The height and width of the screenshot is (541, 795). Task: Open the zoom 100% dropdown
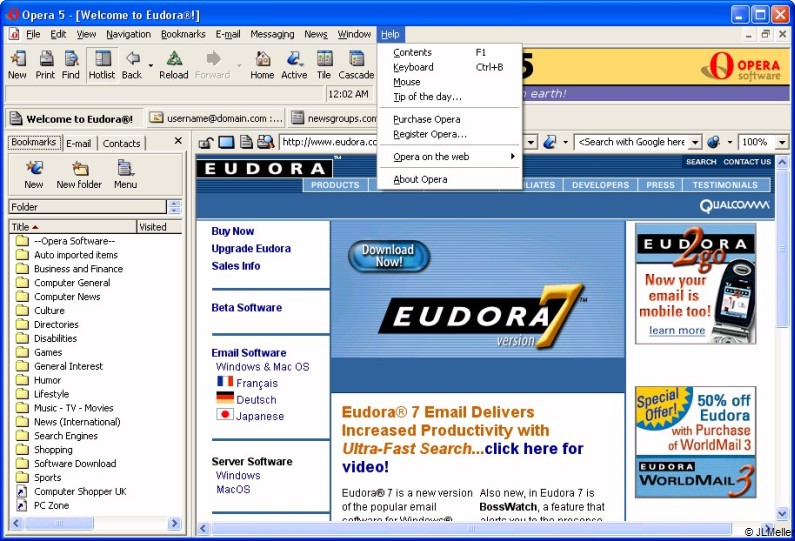coord(782,142)
